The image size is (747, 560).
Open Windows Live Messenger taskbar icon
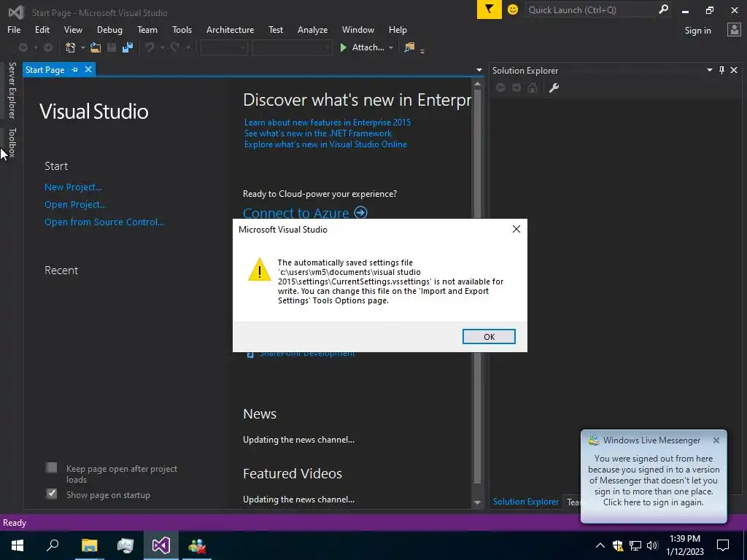(x=197, y=545)
